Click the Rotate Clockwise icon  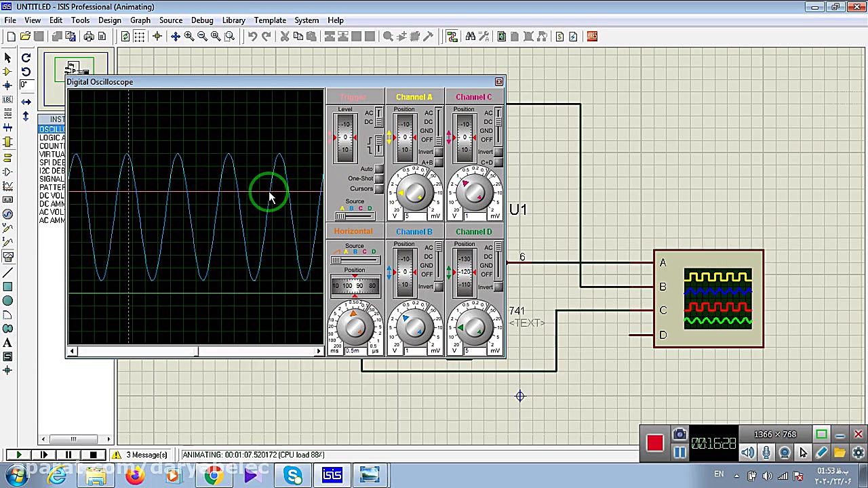pos(26,58)
